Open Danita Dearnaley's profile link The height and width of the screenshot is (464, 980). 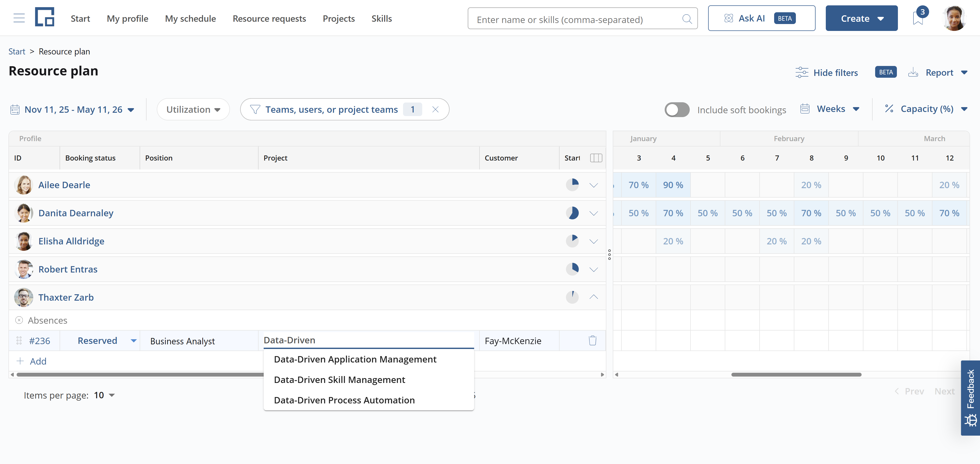(x=76, y=213)
